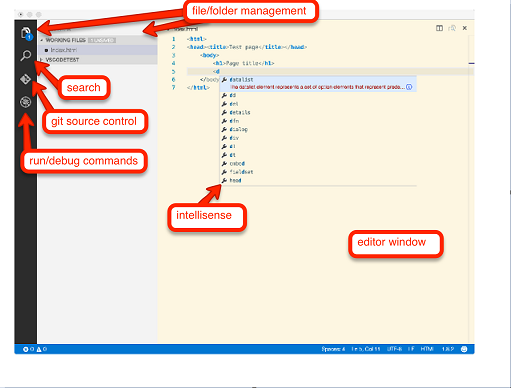Image resolution: width=511 pixels, height=388 pixels.
Task: Select index.html in working files
Action: click(97, 50)
